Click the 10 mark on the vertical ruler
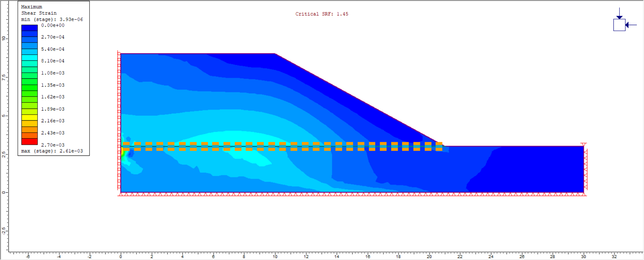Viewport: 644px width, 260px height. coord(4,38)
